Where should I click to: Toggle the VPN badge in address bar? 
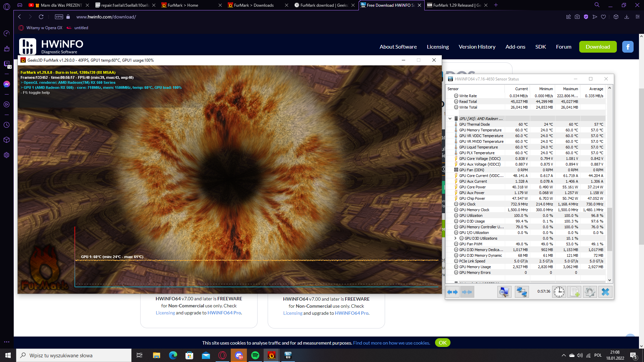pos(59,17)
